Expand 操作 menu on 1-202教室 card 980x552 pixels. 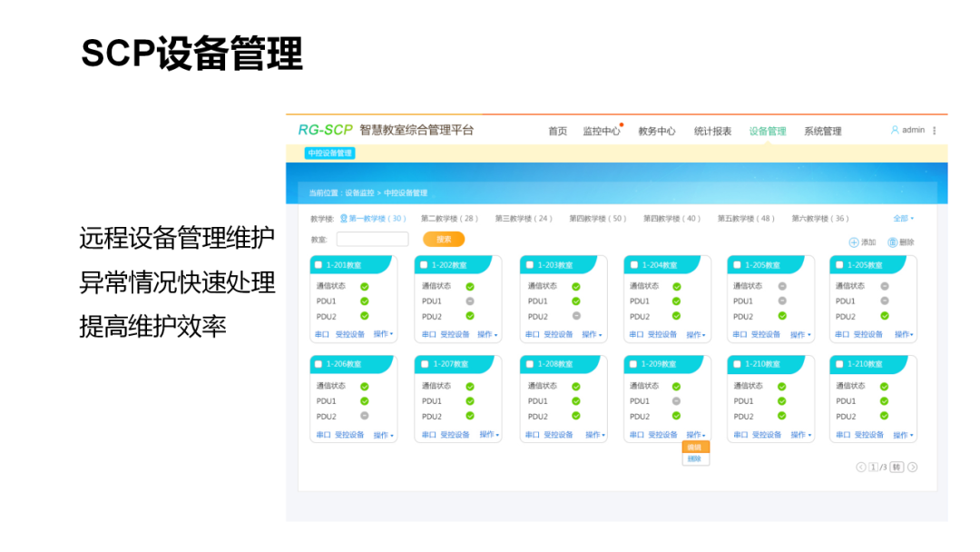pyautogui.click(x=487, y=334)
